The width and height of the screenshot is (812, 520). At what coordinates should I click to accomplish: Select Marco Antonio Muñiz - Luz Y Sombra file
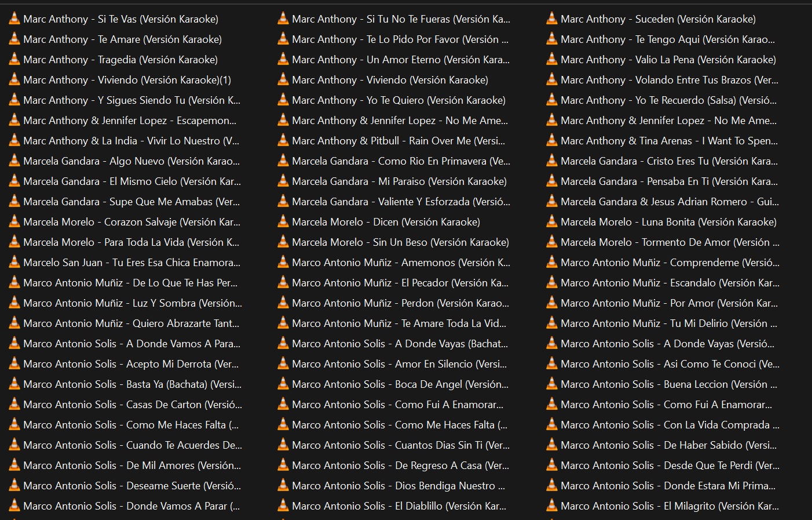tap(133, 303)
